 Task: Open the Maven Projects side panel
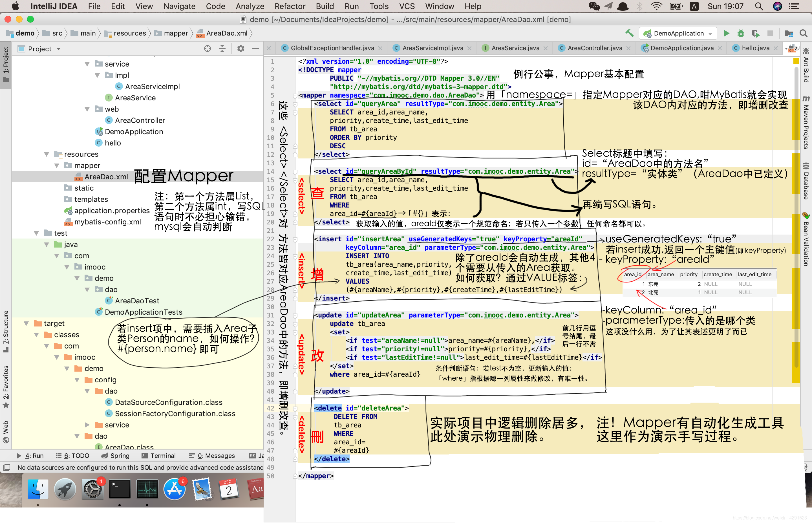pos(806,122)
